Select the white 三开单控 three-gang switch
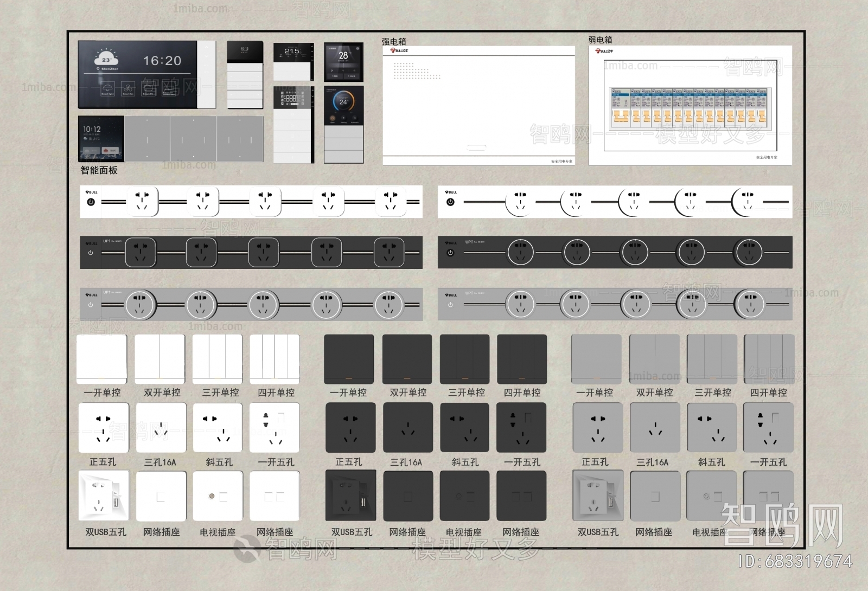868x591 pixels. (218, 359)
